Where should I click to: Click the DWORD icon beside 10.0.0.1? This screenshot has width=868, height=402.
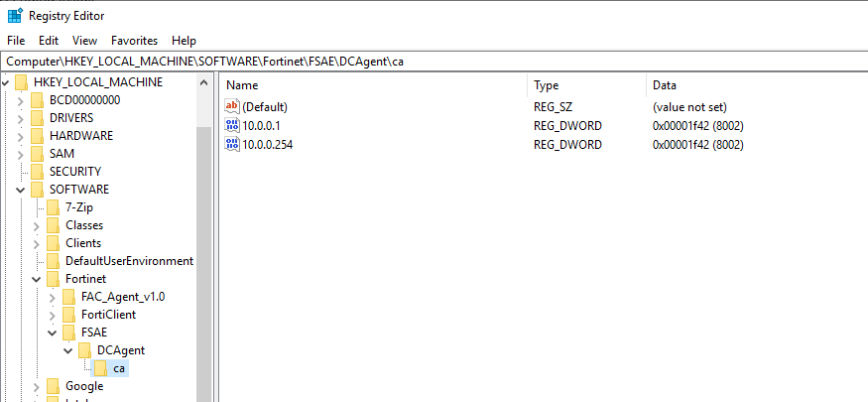click(233, 126)
